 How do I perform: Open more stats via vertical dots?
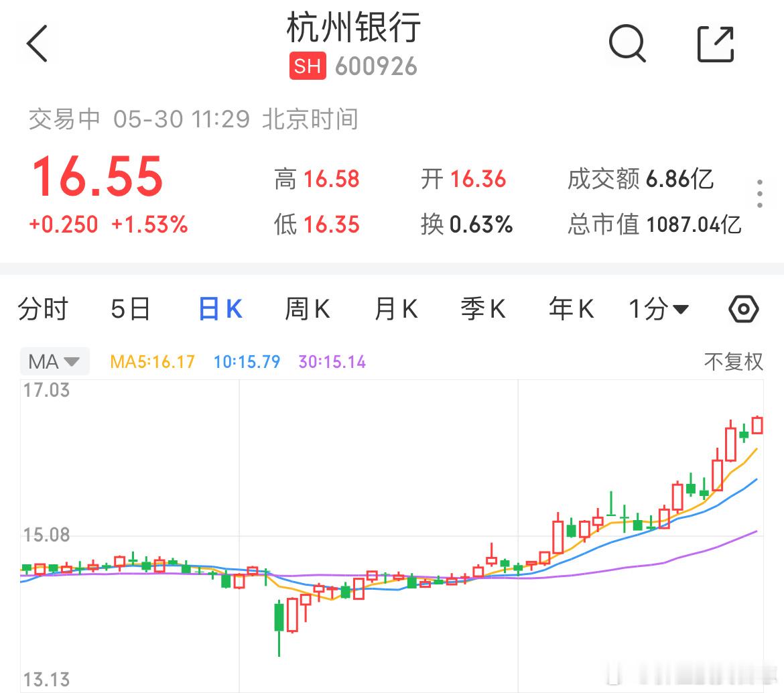(x=759, y=194)
